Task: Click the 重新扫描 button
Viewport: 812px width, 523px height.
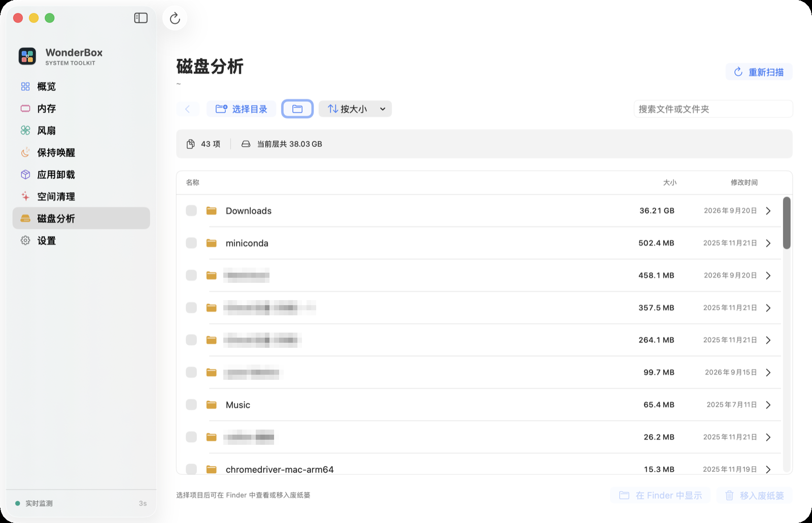Action: pos(759,72)
